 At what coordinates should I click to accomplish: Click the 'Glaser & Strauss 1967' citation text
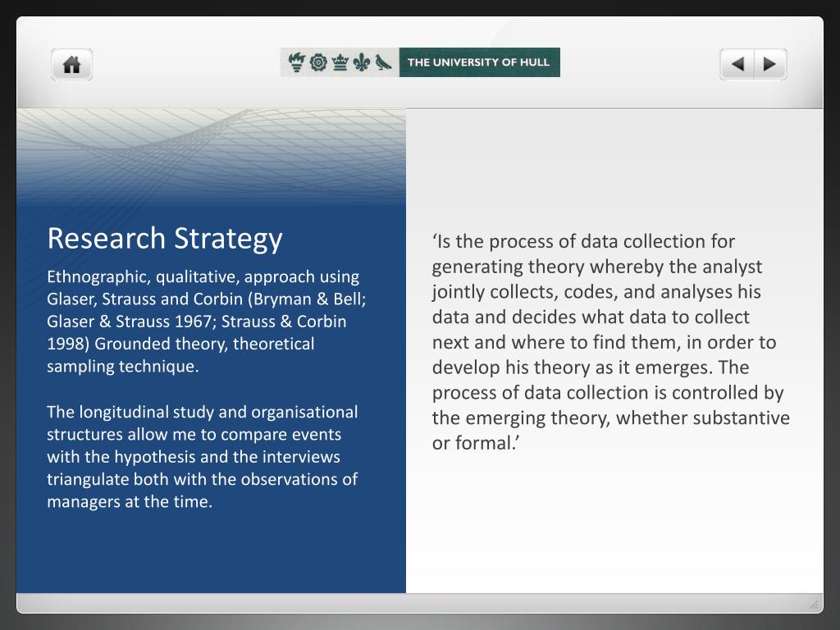point(129,322)
